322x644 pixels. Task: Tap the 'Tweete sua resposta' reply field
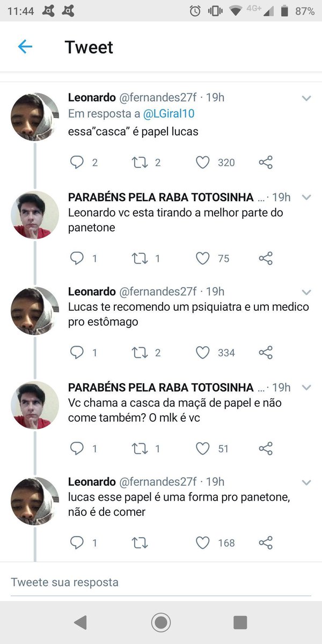pos(161,582)
